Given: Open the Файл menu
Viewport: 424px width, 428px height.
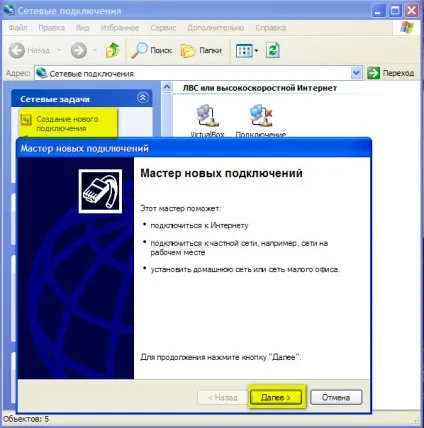Looking at the screenshot, I should coord(18,28).
